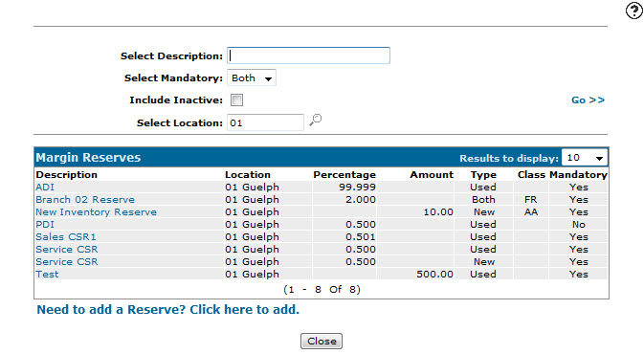Viewport: 644px width, 354px height.
Task: Click the Percentage column header
Action: point(344,175)
